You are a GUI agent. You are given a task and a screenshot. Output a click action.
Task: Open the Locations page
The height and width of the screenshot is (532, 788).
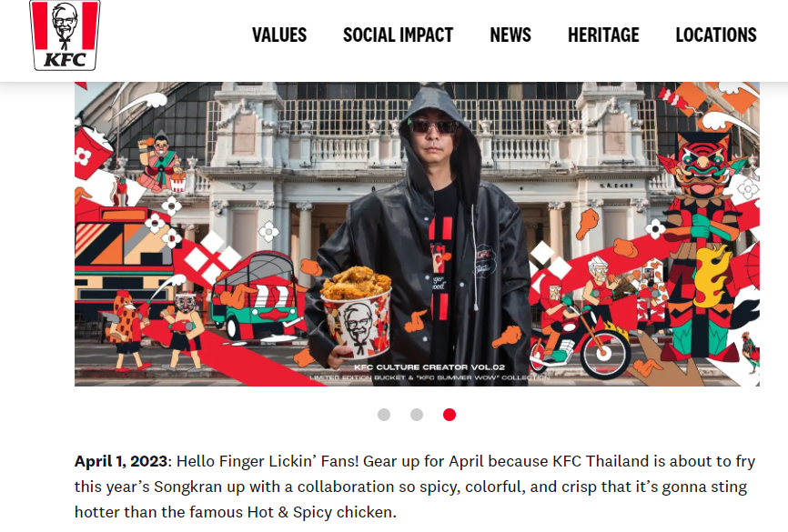point(715,35)
